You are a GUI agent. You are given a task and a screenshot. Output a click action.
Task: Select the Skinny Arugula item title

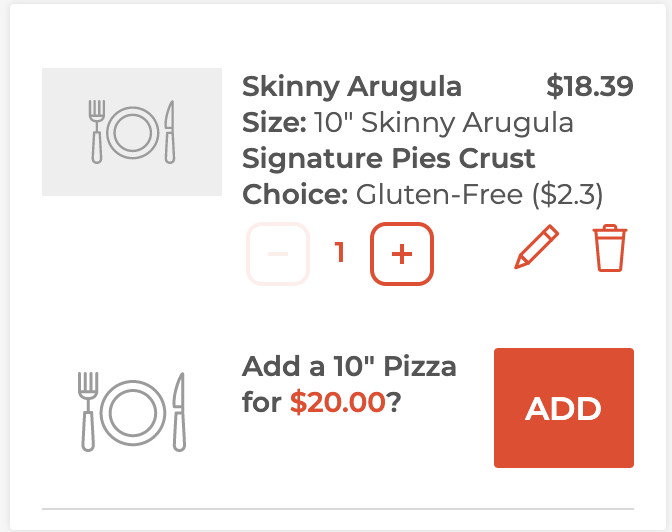click(351, 87)
